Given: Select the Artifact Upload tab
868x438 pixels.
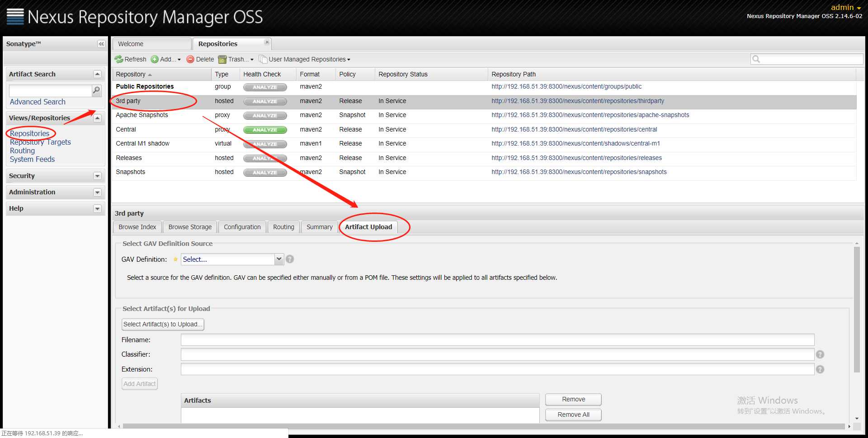Looking at the screenshot, I should [x=368, y=227].
